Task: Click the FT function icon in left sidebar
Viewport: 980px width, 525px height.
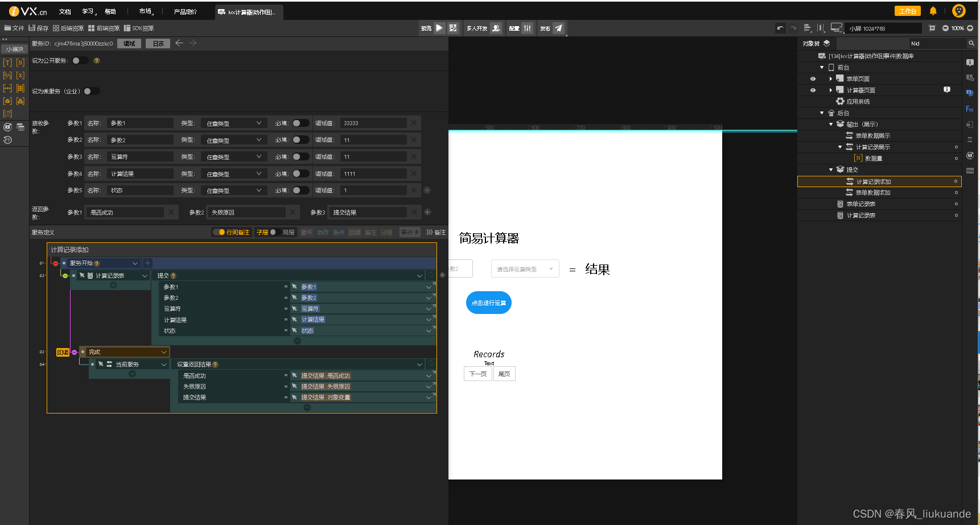Action: click(7, 140)
